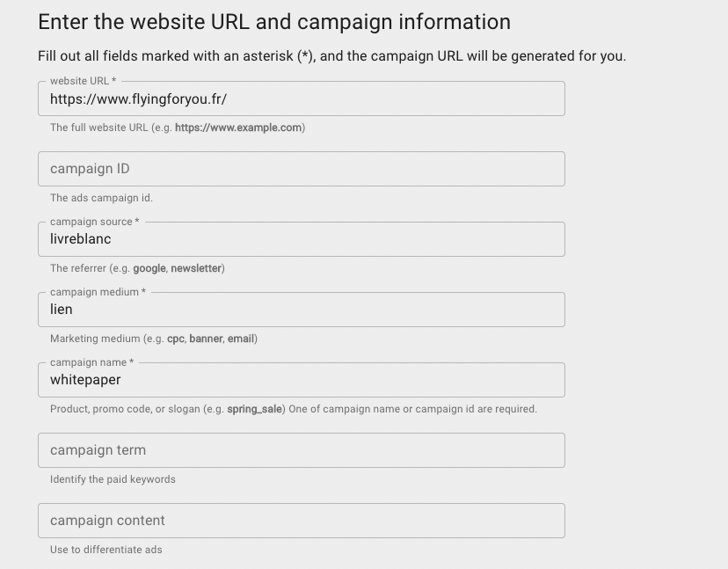Click the 'Use to differentiate ads' hint
Viewport: 728px width, 569px height.
point(106,550)
